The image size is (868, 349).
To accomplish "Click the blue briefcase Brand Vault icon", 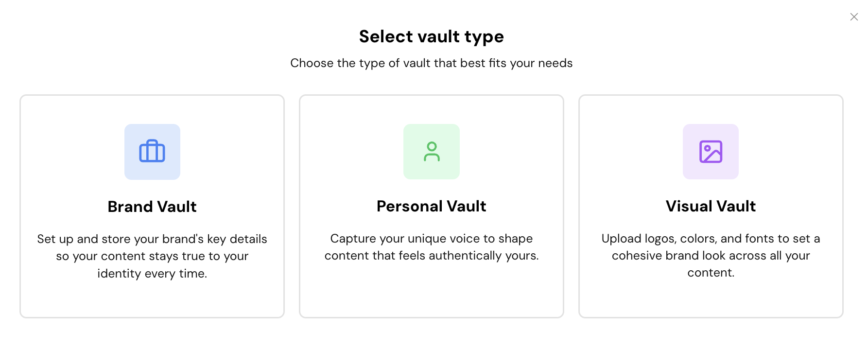I will 152,152.
